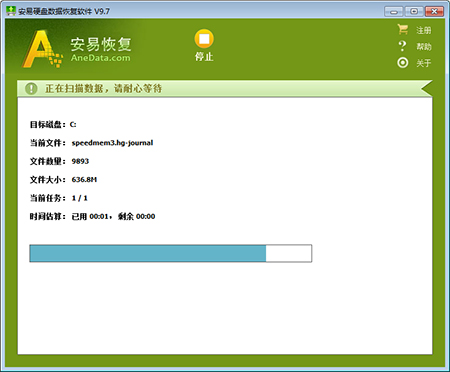Click the AneData 安易恢复 logo
The height and width of the screenshot is (372, 450).
(x=77, y=49)
